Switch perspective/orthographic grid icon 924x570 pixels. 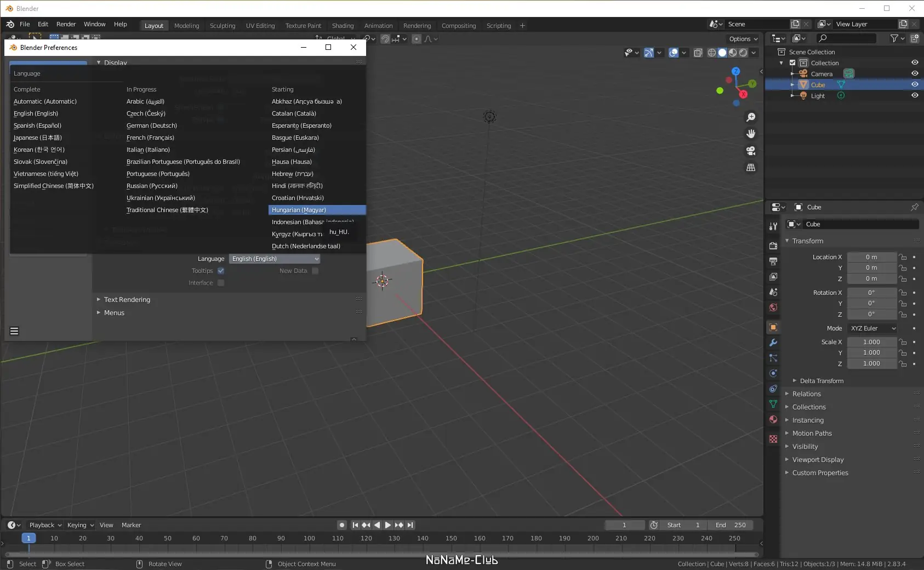[x=751, y=168]
